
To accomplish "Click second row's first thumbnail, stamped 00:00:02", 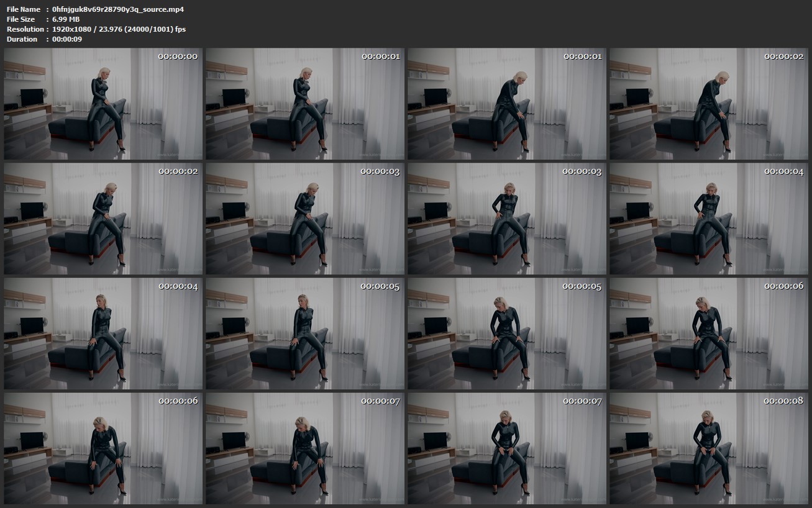I will pos(103,219).
